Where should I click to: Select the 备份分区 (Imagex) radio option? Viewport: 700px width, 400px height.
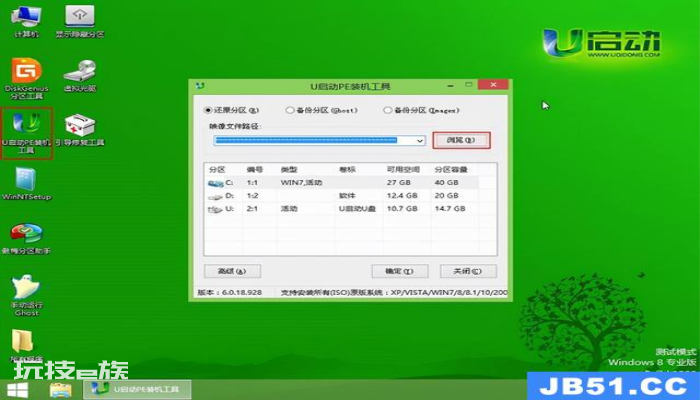point(421,110)
